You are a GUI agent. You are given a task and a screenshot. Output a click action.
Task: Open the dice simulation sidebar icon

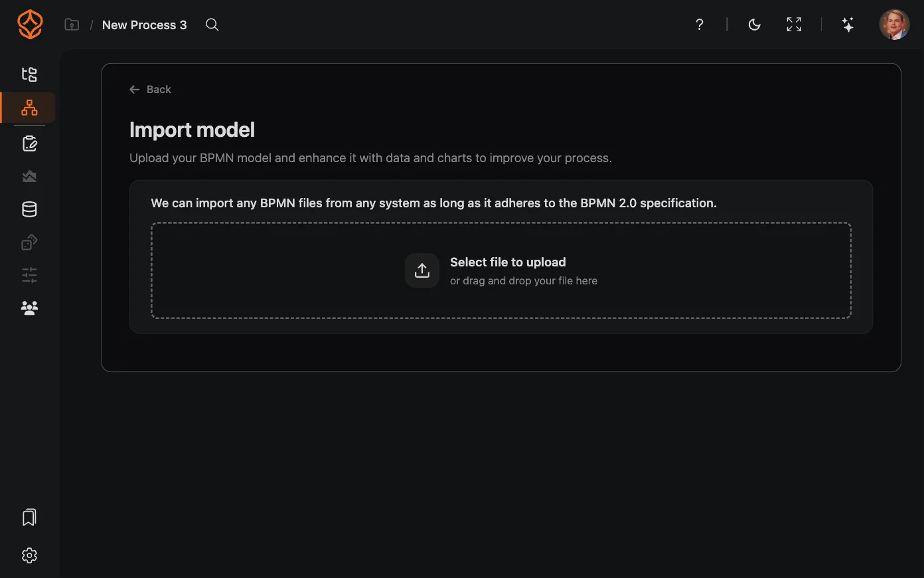click(29, 242)
